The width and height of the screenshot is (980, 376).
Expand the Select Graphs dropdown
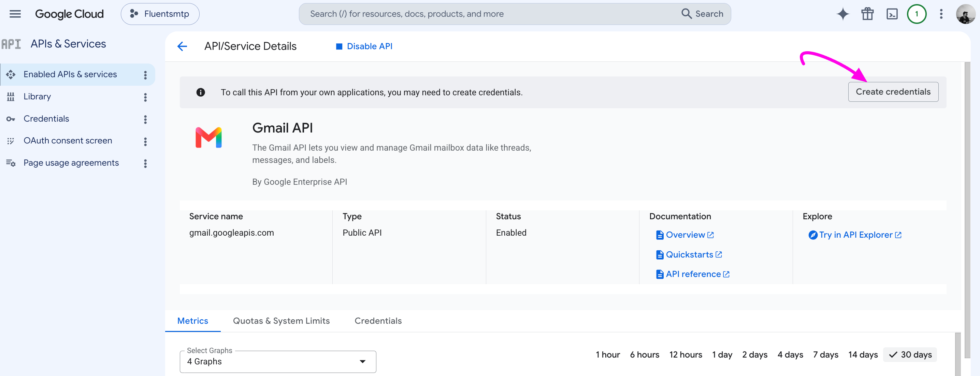tap(278, 362)
